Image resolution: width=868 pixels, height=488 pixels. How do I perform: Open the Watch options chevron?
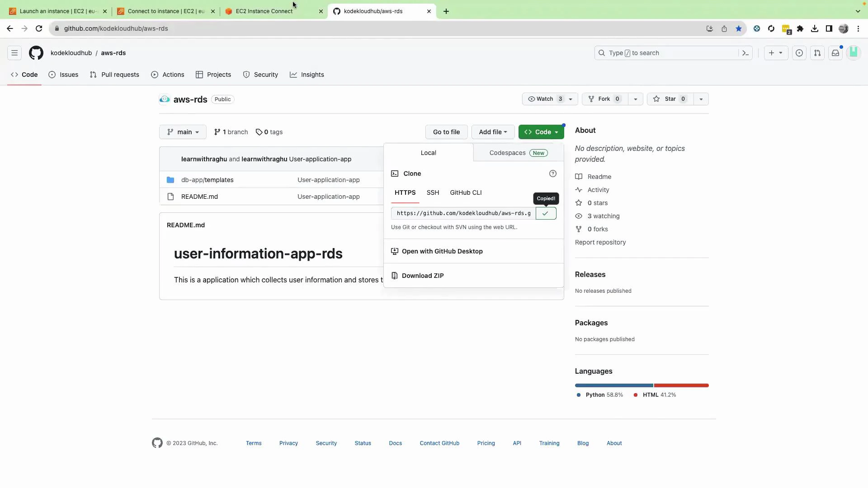(x=571, y=99)
